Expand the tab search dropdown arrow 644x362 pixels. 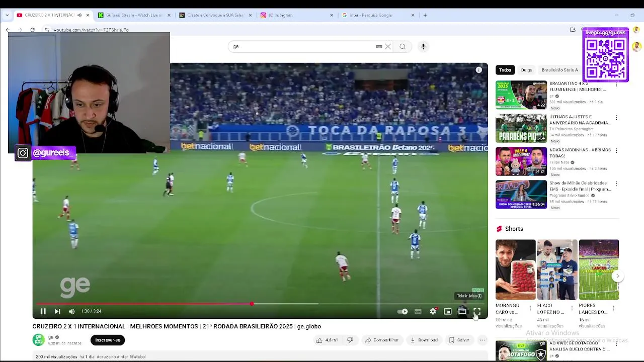(x=7, y=15)
